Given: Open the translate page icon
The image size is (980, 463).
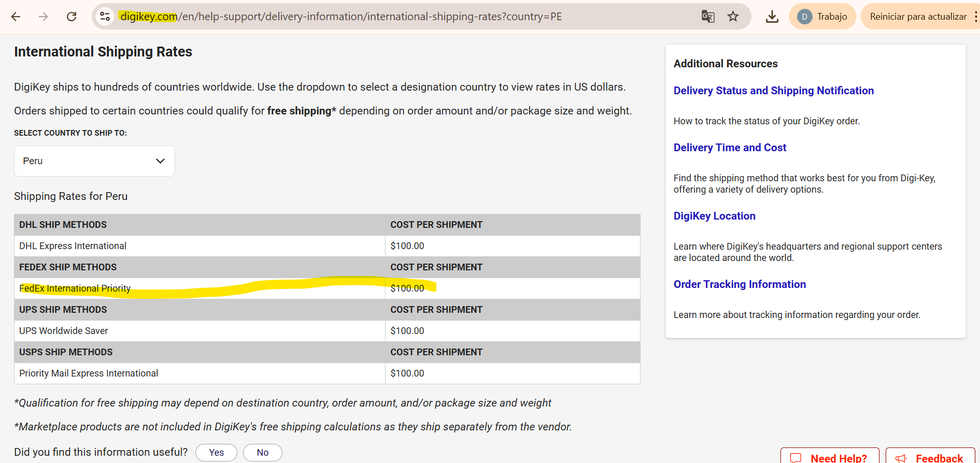Looking at the screenshot, I should coord(708,17).
